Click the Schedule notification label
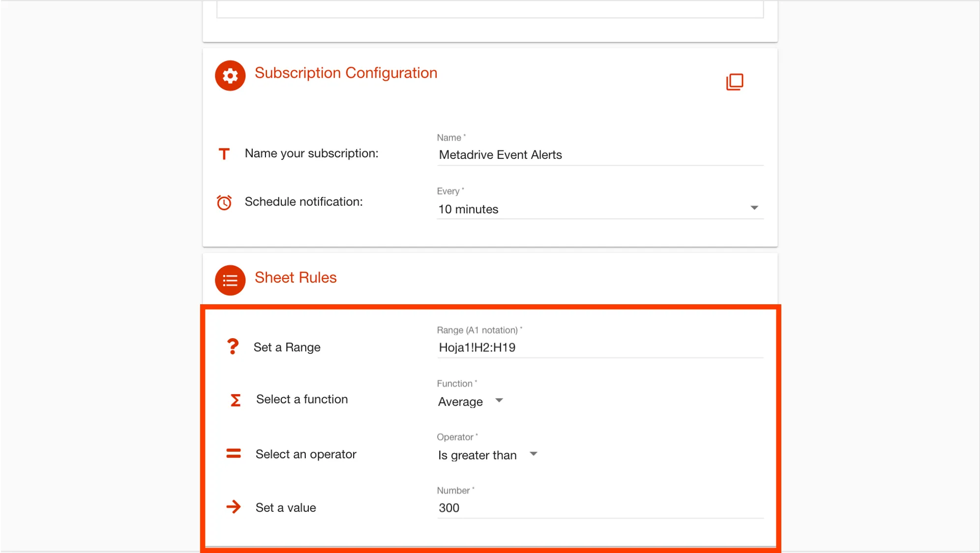980x553 pixels. pos(304,202)
